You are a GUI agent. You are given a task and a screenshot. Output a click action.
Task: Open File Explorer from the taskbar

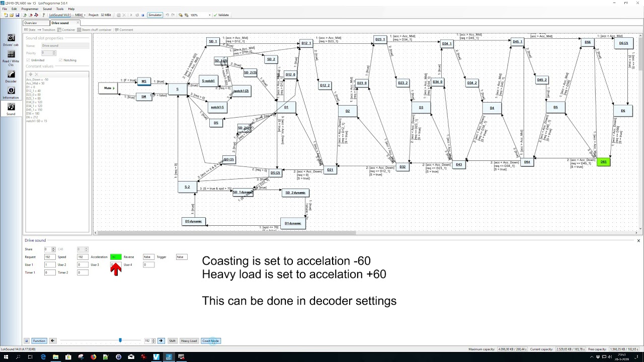(55, 357)
